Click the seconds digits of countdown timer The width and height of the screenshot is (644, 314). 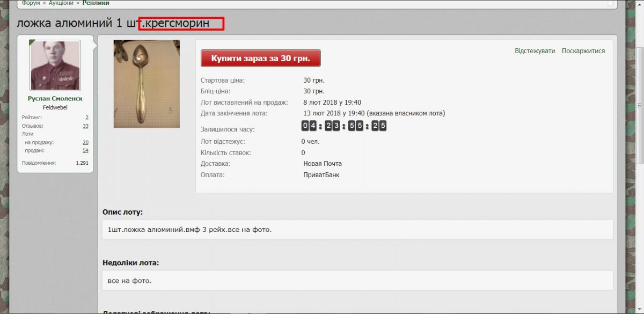coord(378,126)
